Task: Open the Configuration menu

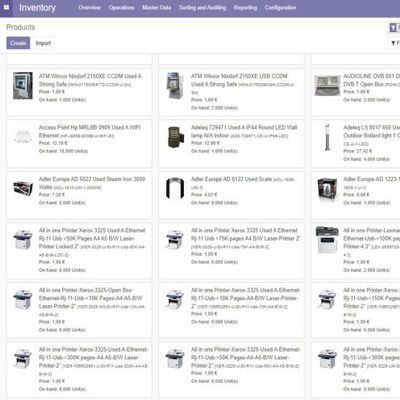Action: pyautogui.click(x=280, y=8)
